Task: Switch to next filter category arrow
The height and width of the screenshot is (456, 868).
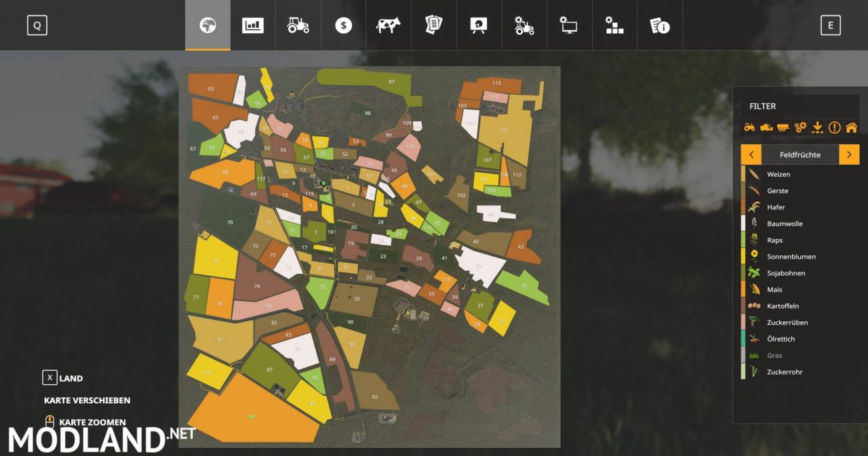Action: (849, 154)
